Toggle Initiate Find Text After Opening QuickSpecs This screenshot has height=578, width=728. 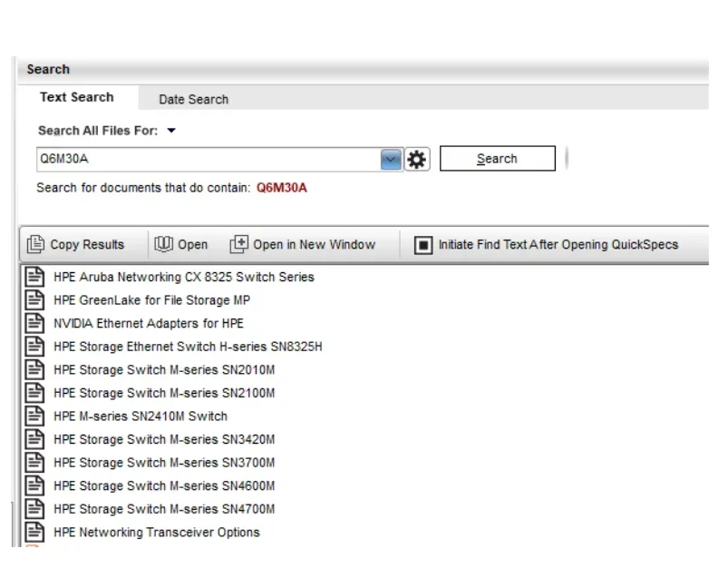[423, 245]
